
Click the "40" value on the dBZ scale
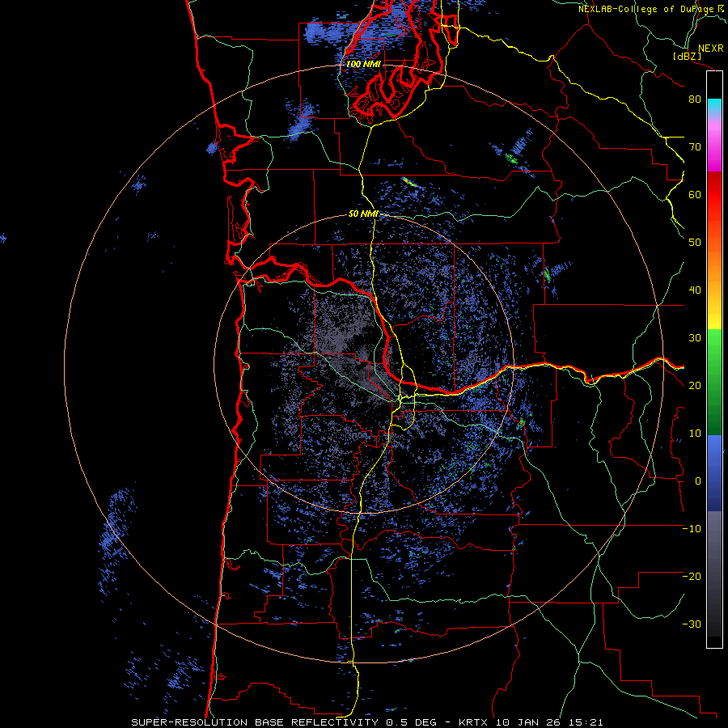pos(695,290)
